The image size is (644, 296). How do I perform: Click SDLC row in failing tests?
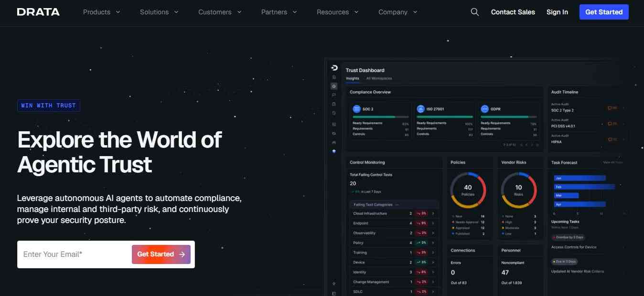click(x=394, y=291)
